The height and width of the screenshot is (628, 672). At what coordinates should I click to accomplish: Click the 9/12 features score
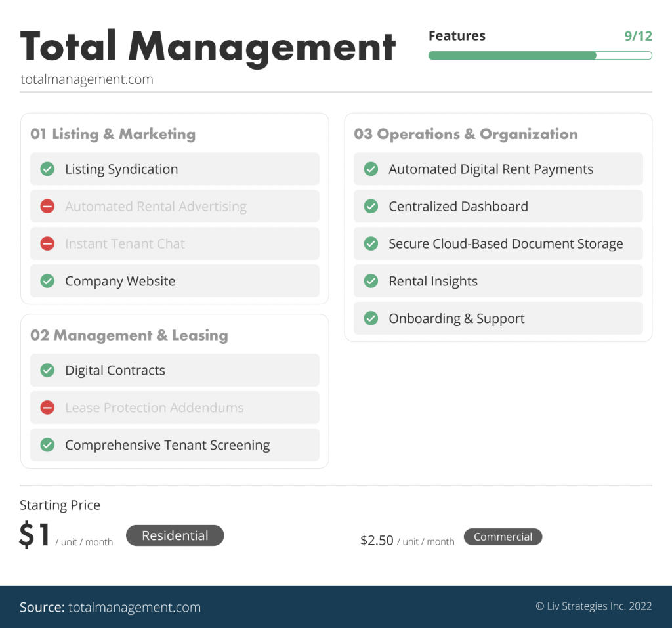pos(638,36)
